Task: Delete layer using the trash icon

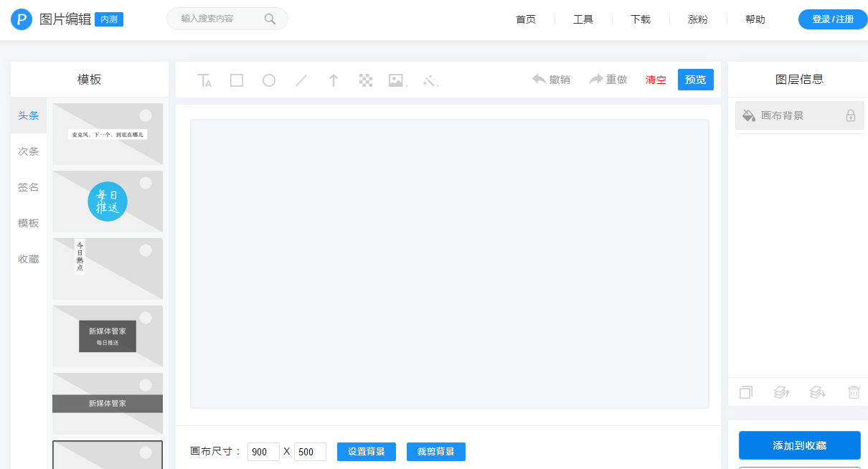Action: point(854,392)
